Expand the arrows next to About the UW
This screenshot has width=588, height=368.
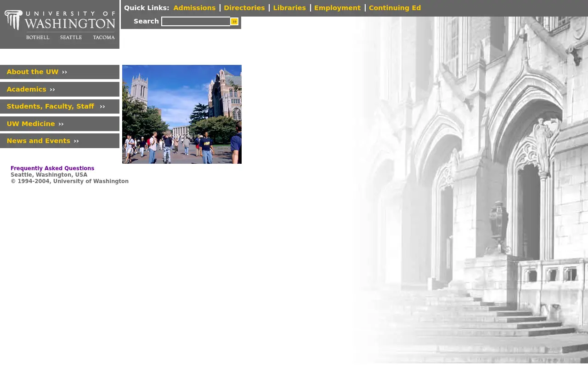[64, 72]
